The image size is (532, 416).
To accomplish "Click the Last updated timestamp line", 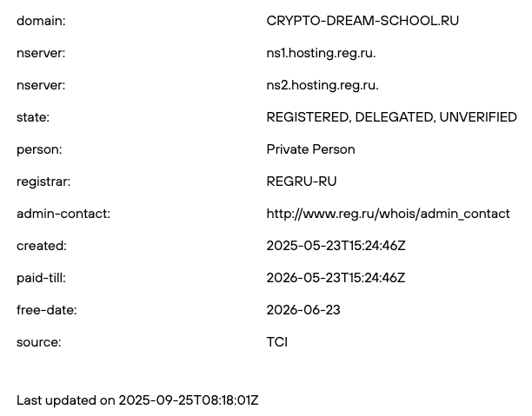I will click(x=137, y=400).
